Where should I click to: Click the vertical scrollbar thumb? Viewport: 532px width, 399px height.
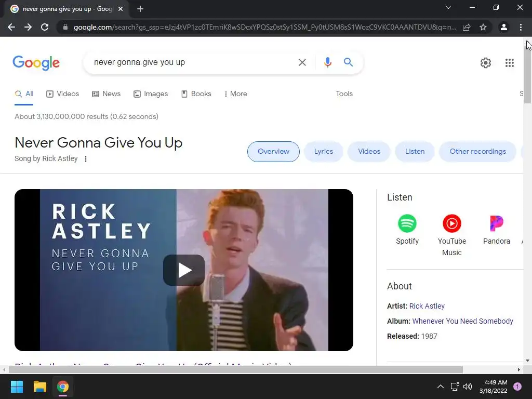point(528,75)
